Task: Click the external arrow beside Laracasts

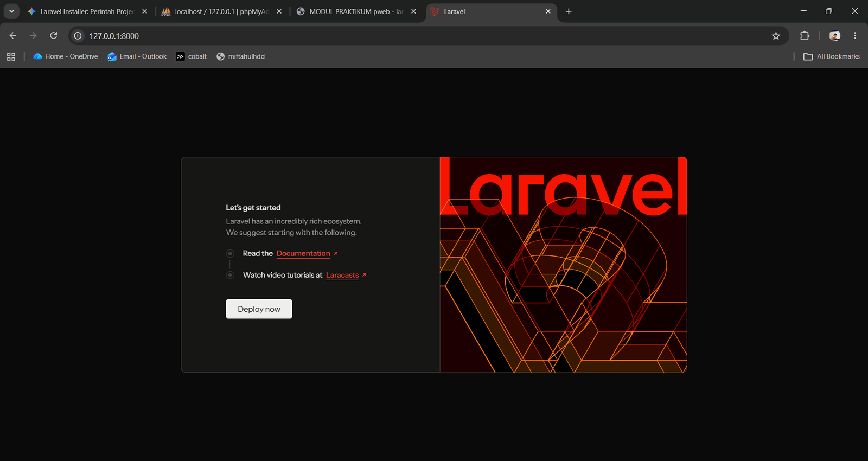Action: 364,275
